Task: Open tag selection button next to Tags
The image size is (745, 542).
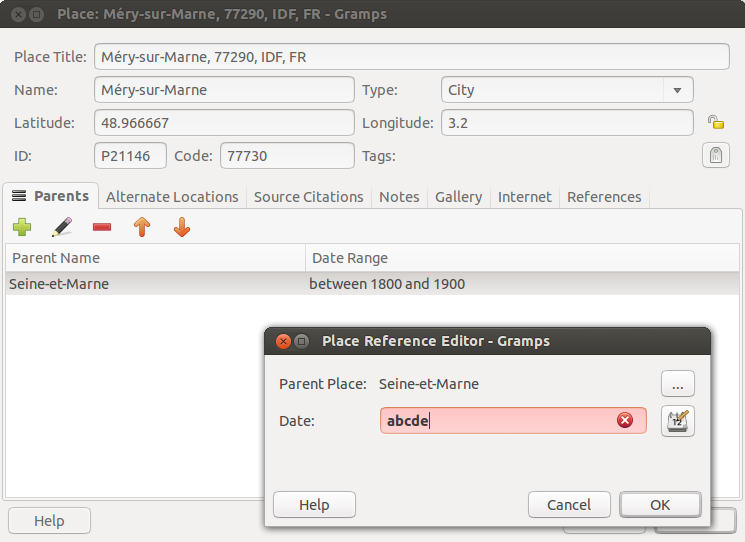Action: [716, 155]
